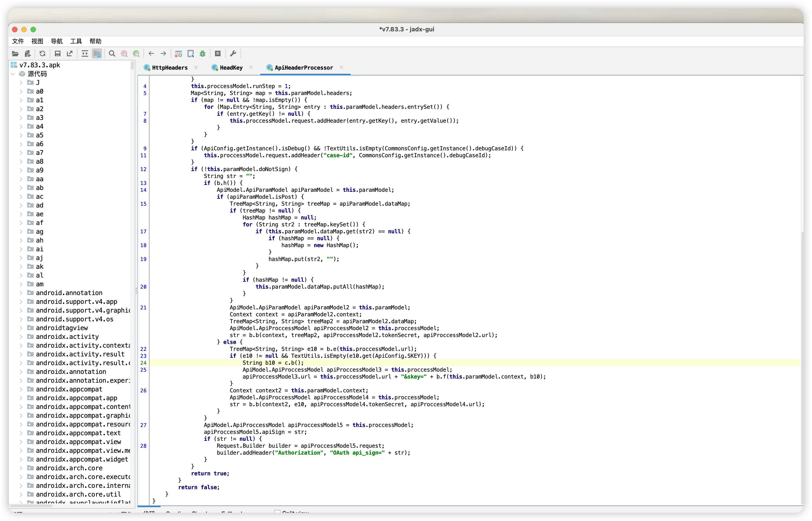Click the class icon on ApiHeaderProcessor tab

click(269, 68)
